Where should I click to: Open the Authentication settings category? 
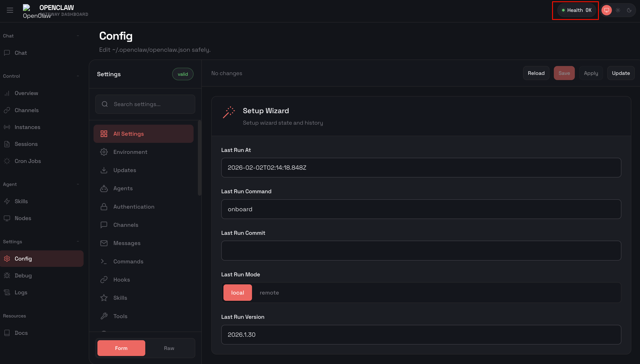[134, 206]
